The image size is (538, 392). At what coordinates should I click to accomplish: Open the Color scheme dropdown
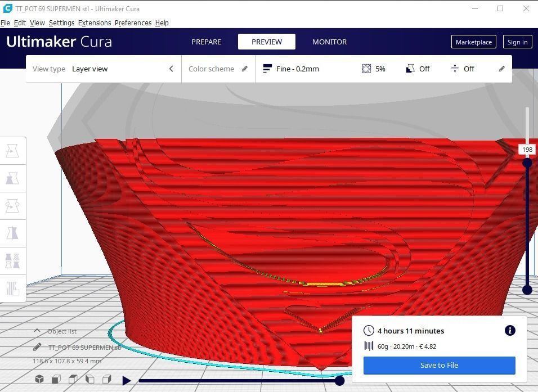coord(218,69)
